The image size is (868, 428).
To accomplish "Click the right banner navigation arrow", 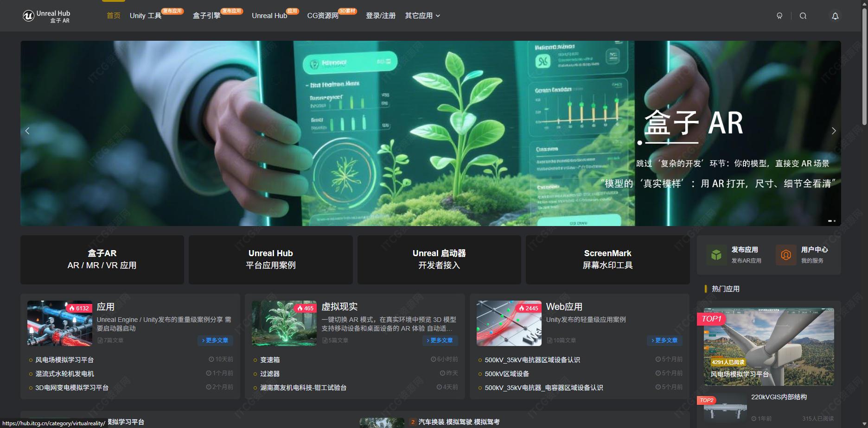I will 834,131.
